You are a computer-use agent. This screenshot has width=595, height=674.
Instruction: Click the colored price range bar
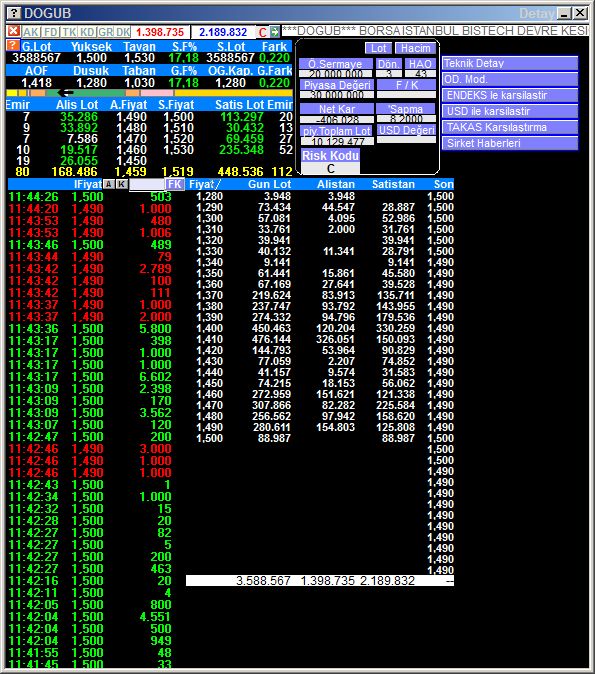point(149,93)
